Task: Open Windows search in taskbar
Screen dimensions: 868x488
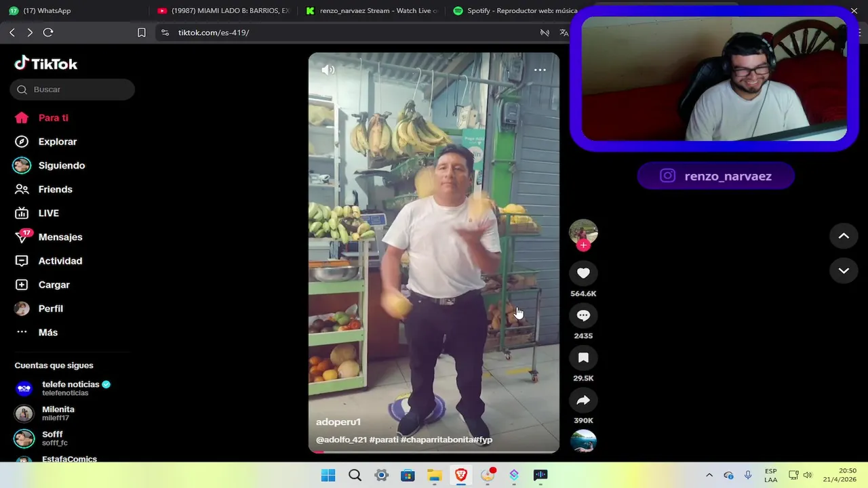Action: click(x=355, y=475)
